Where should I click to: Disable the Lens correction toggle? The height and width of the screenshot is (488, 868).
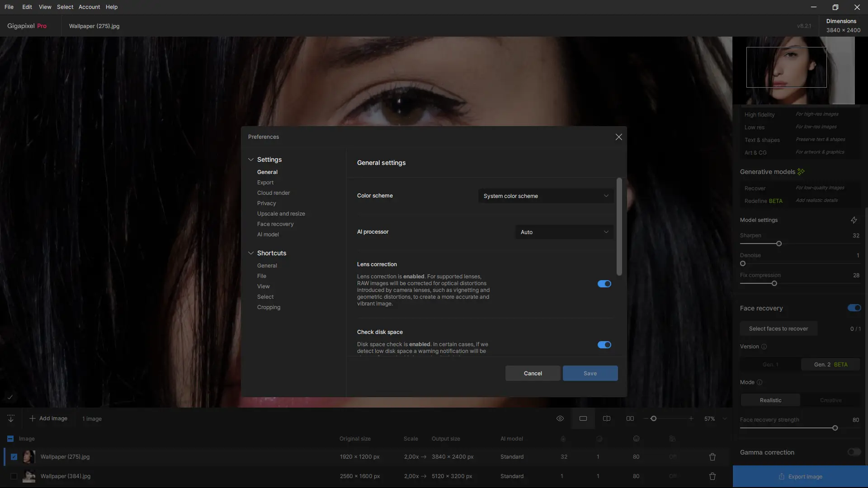[x=604, y=284]
